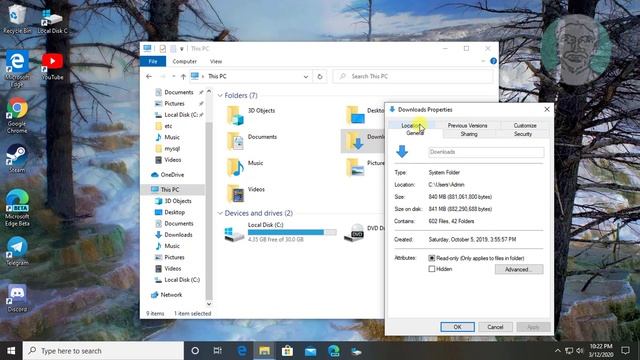Click Cortana circle on taskbar
This screenshot has height=360, width=640.
pyautogui.click(x=195, y=351)
